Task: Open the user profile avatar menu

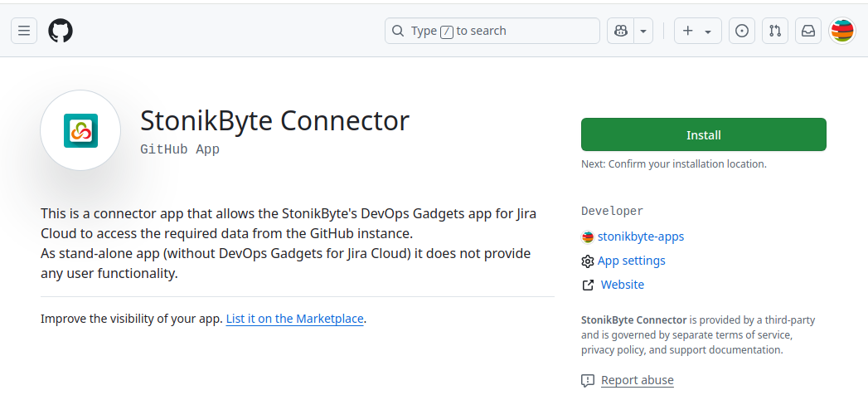Action: pyautogui.click(x=842, y=31)
